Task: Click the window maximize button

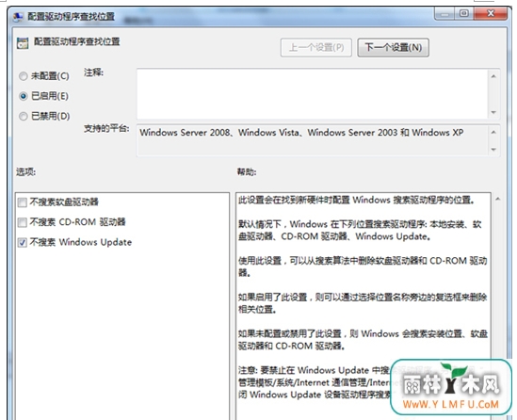Action: pos(464,13)
